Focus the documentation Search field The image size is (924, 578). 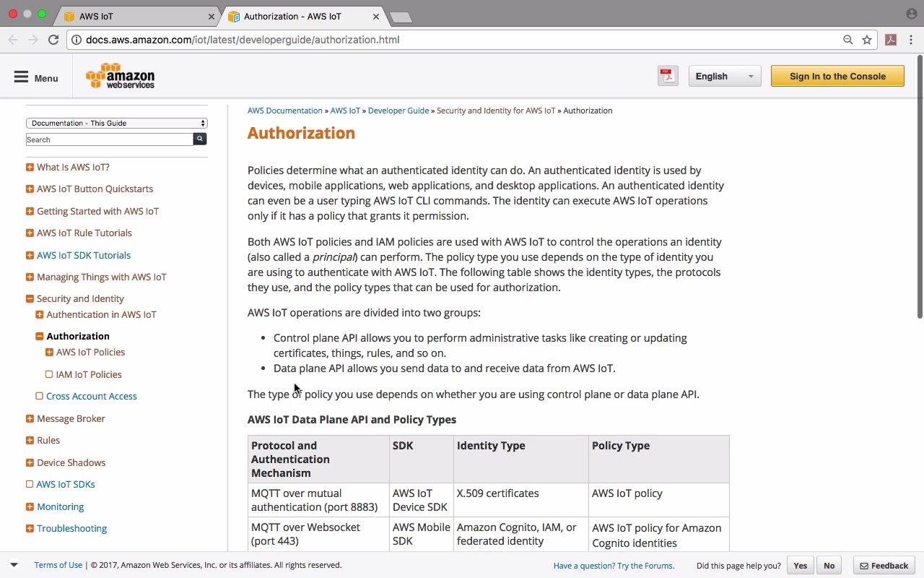[110, 139]
